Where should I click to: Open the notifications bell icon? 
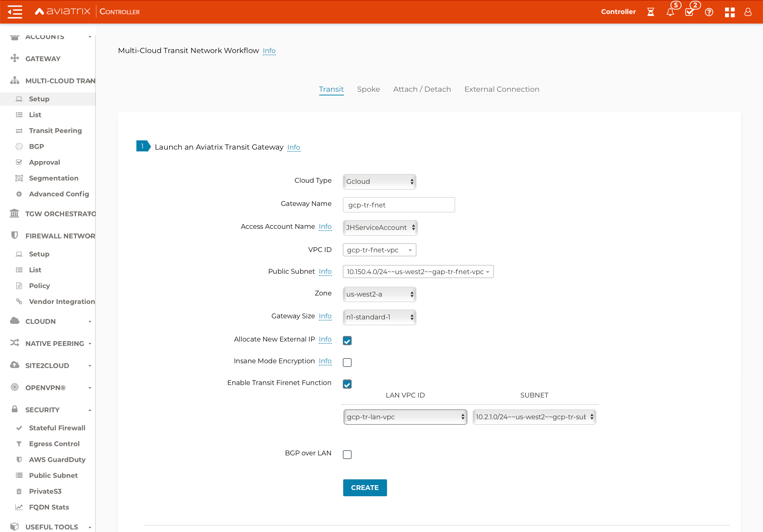[x=670, y=12]
